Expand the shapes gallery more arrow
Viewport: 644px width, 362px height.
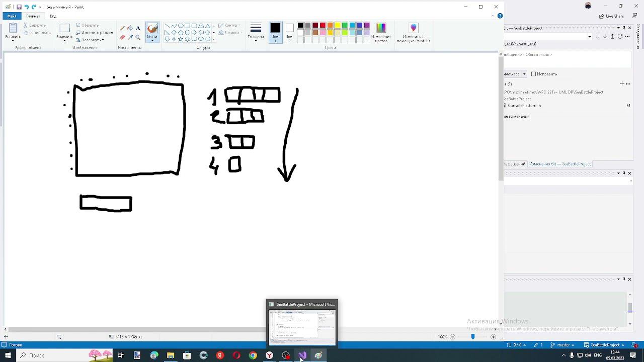(214, 39)
